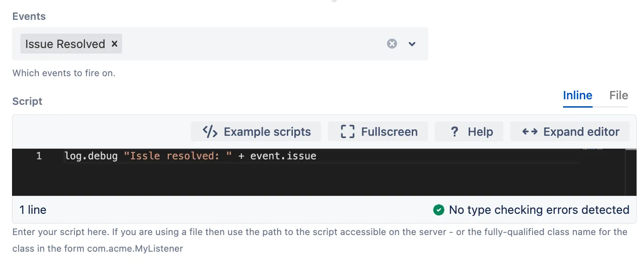Click inside the Events selection field
The width and height of the screenshot is (644, 266).
click(x=220, y=44)
